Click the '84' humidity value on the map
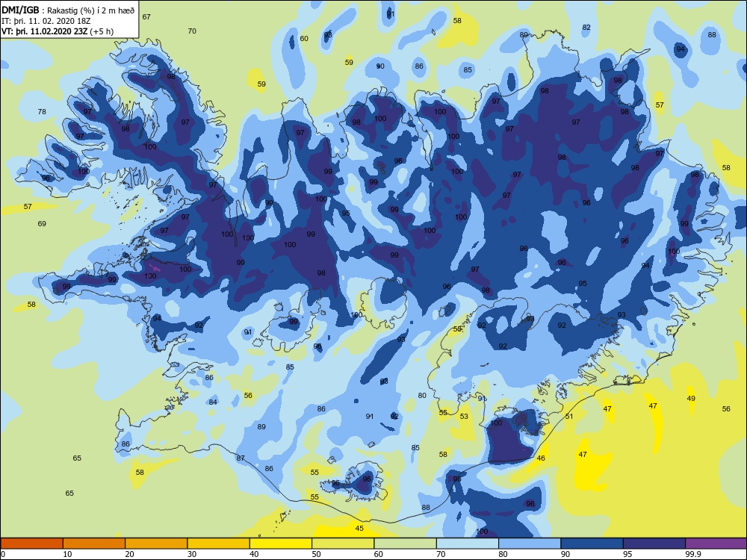 click(213, 402)
